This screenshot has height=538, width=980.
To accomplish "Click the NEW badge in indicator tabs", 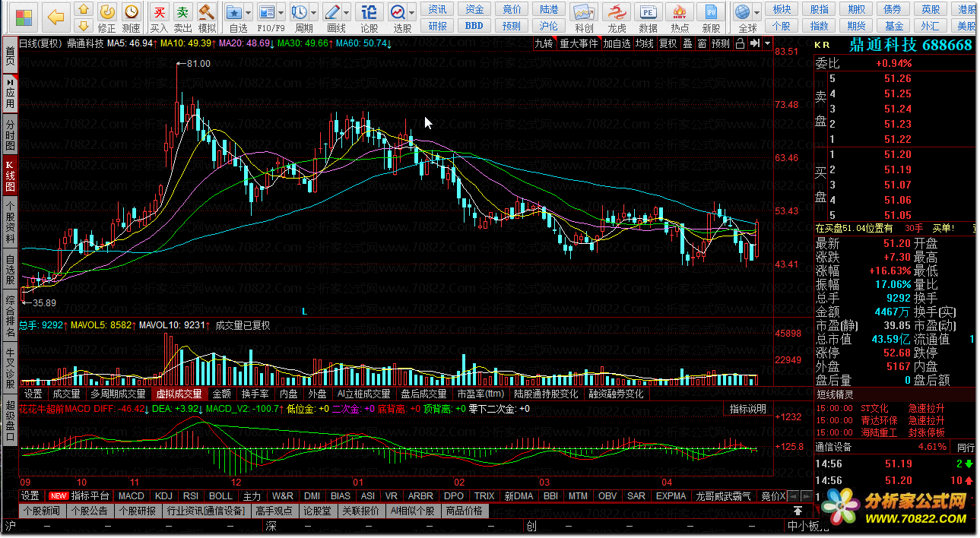I will click(x=58, y=496).
